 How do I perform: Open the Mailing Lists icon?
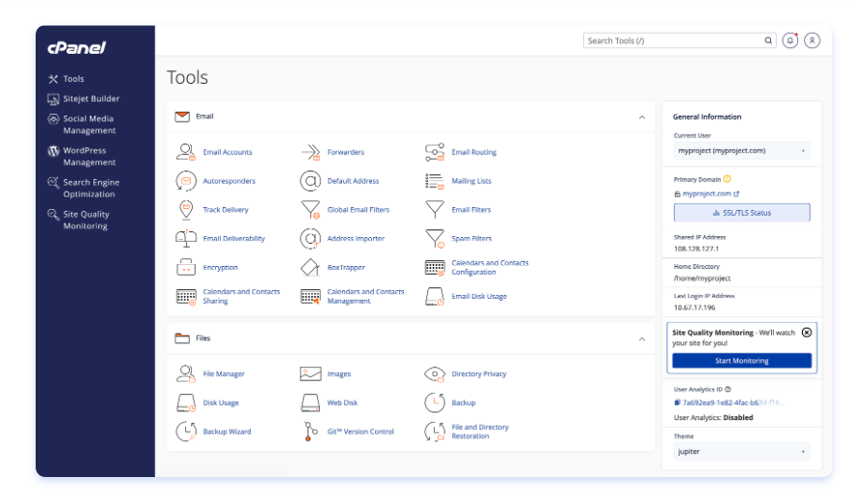pos(435,181)
